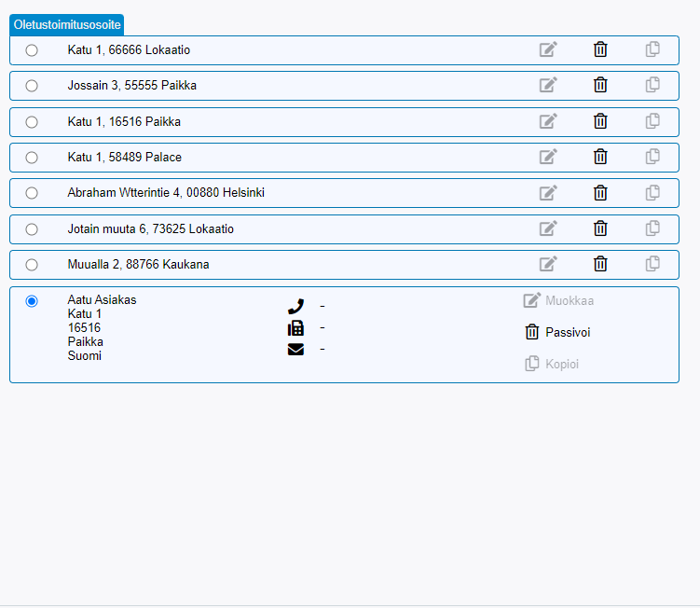Select radio button for Katu 1, 66666 Lokaatio
The width and height of the screenshot is (700, 608).
32,50
